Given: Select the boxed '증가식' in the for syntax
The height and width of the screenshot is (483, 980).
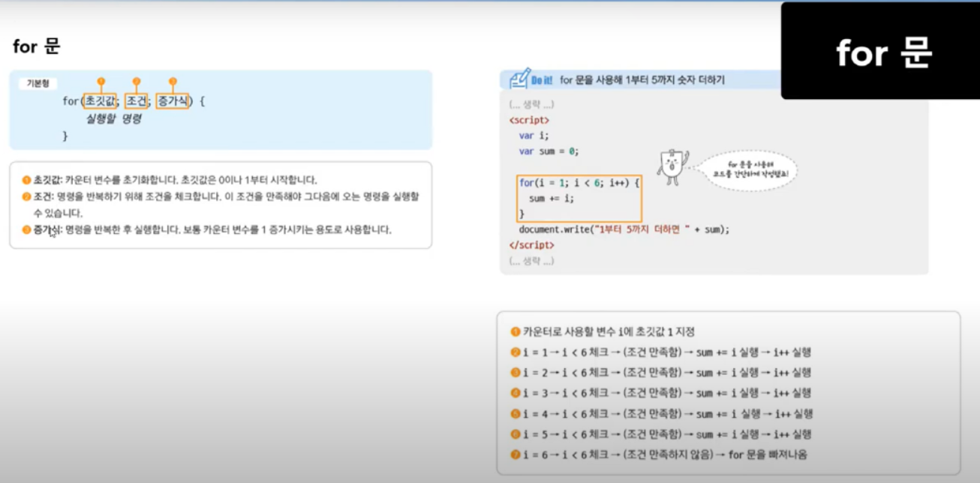Looking at the screenshot, I should click(173, 101).
